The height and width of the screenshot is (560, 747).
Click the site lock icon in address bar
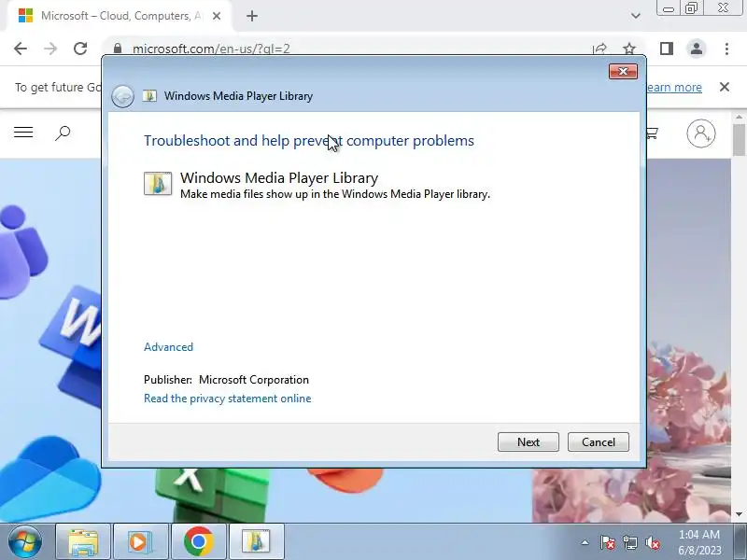118,49
